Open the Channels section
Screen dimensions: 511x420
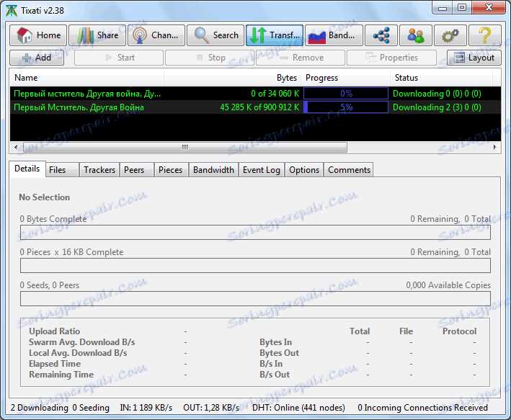pos(156,35)
